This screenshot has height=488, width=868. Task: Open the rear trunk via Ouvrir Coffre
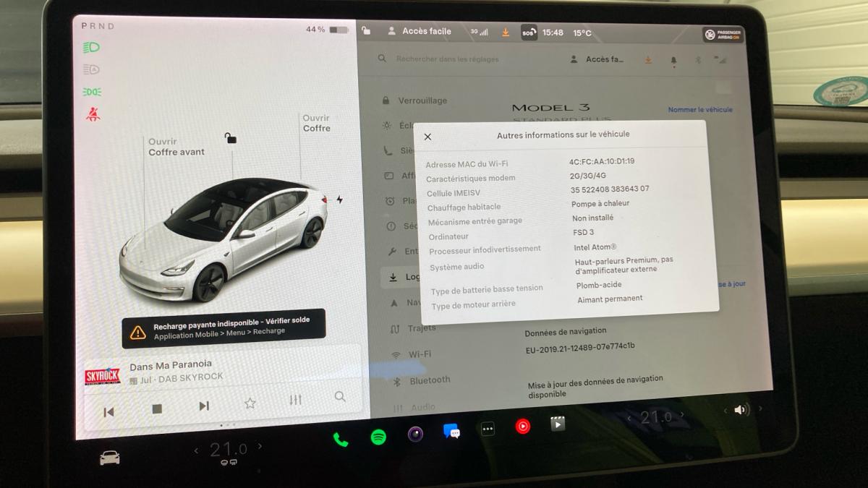[316, 123]
